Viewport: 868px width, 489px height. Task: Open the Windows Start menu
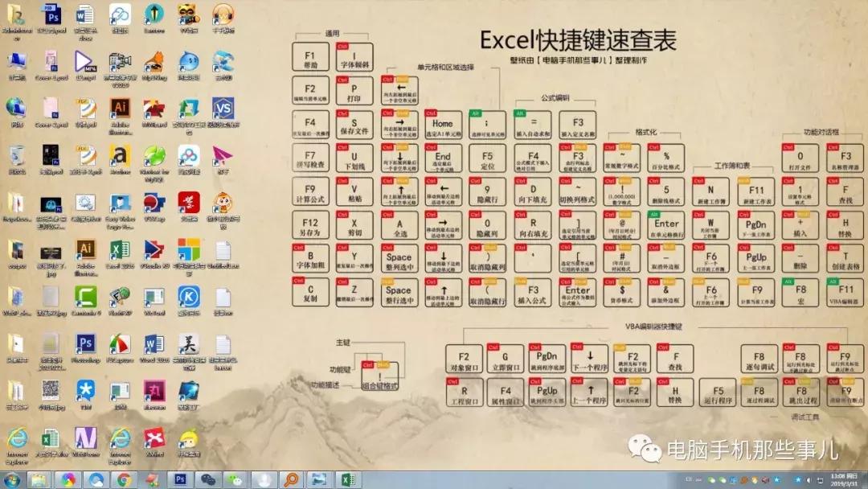point(11,479)
